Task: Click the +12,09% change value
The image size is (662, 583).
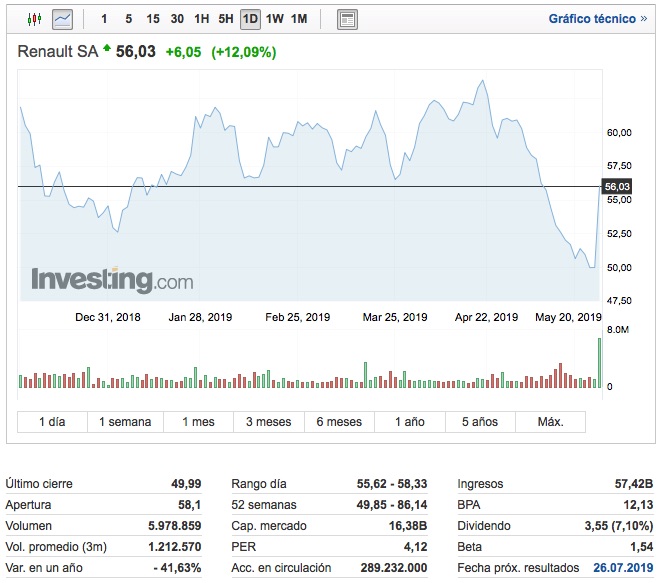Action: (244, 52)
